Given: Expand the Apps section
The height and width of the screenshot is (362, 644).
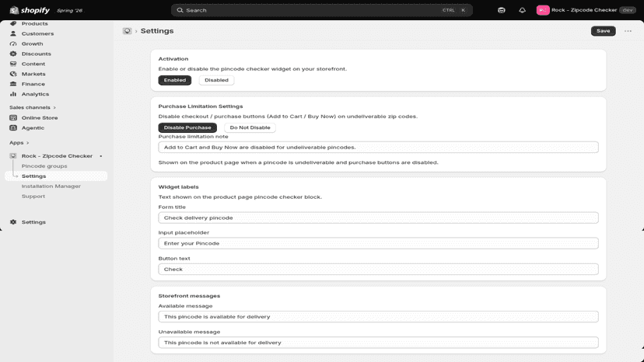Looking at the screenshot, I should 19,143.
